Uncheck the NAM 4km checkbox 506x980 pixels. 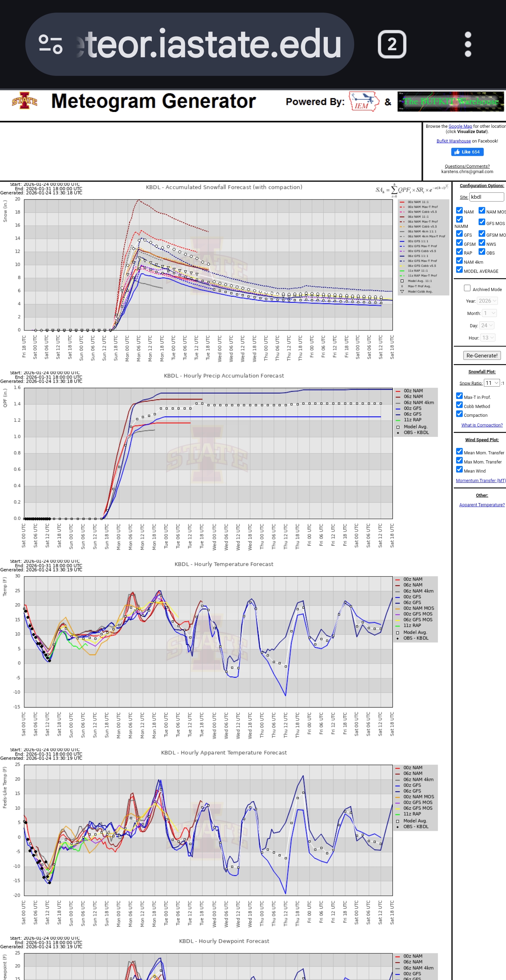point(459,261)
